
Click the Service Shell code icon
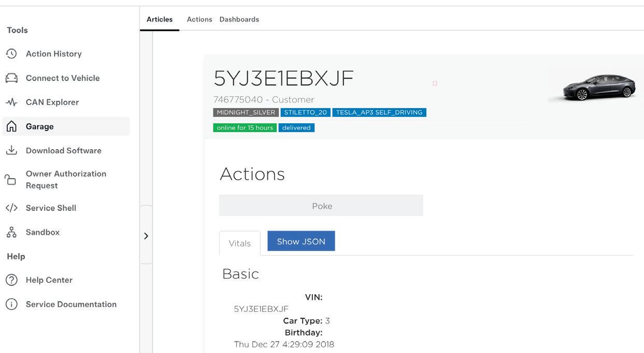coord(11,208)
